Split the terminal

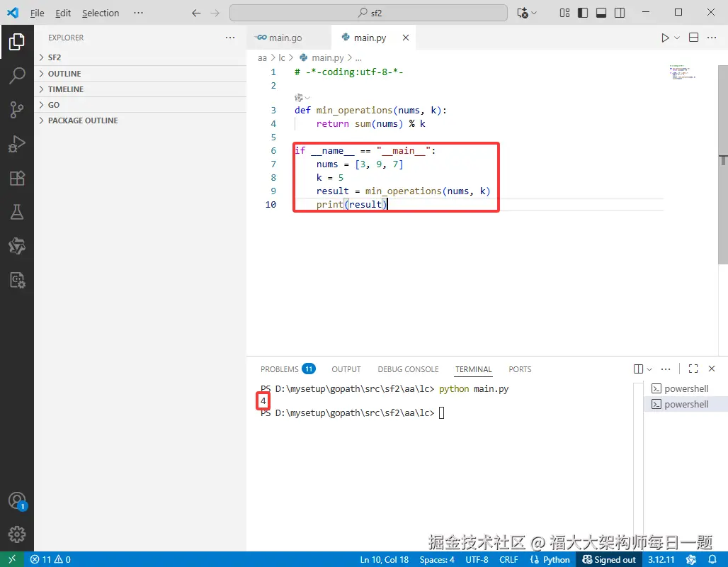point(638,369)
